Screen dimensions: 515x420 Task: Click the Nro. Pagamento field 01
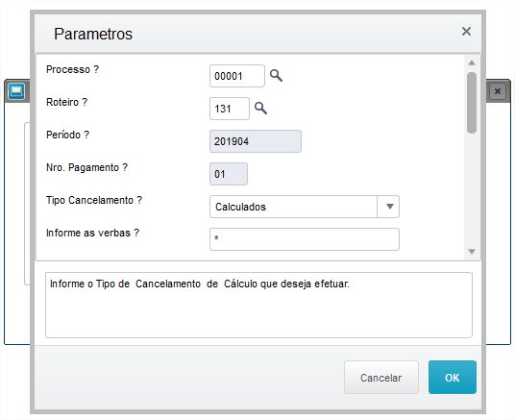229,174
